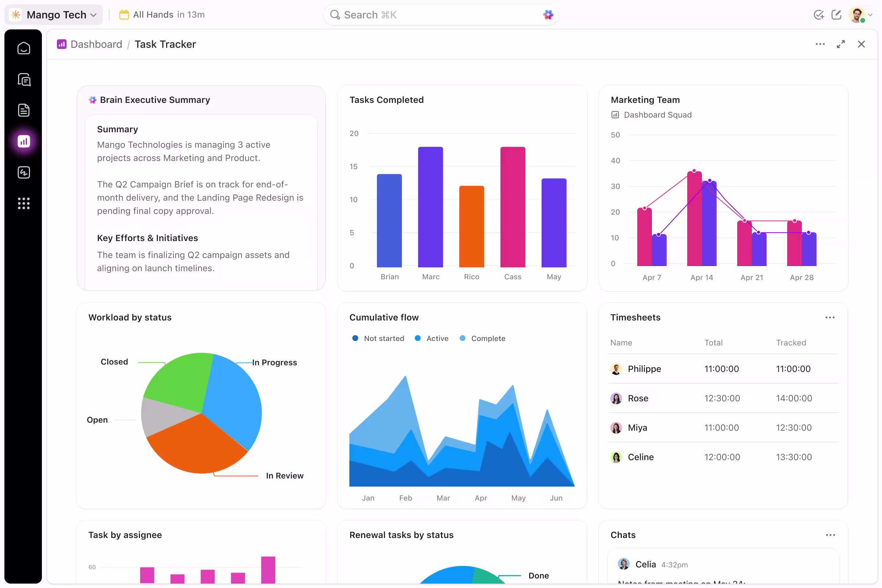
Task: Click the purple Marc bar
Action: pos(430,207)
